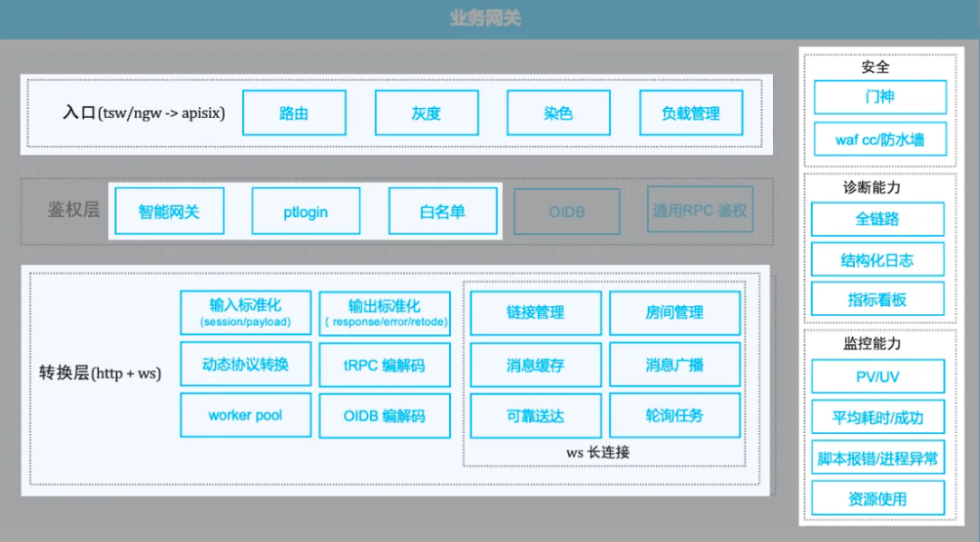Select the 房间管理 box
Viewport: 980px width, 542px height.
tap(674, 312)
